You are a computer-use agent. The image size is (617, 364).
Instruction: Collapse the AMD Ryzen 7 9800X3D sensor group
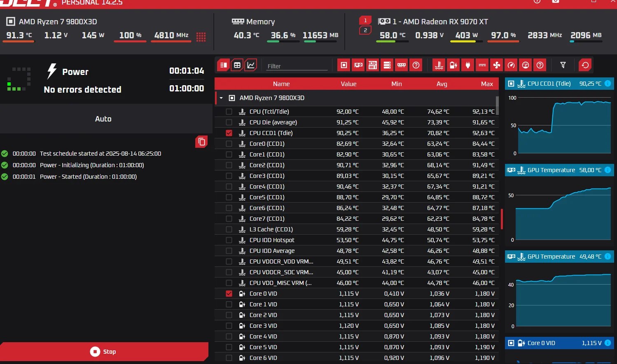(221, 98)
